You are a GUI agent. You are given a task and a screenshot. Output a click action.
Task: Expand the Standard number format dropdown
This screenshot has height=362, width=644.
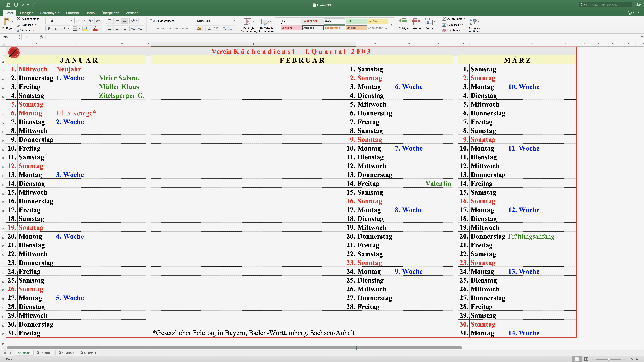pos(234,21)
